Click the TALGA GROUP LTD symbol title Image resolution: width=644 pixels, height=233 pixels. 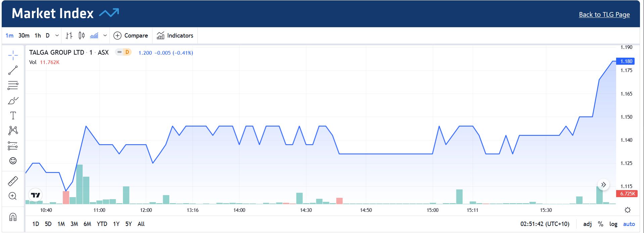click(57, 52)
